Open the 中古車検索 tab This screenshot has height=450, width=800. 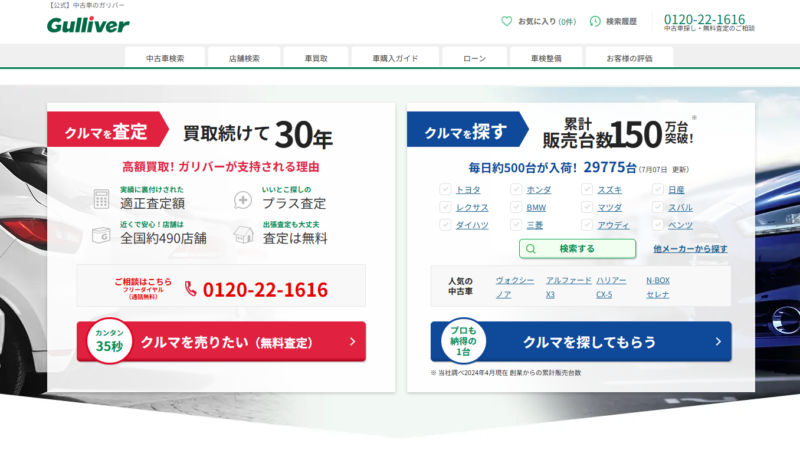[x=165, y=58]
